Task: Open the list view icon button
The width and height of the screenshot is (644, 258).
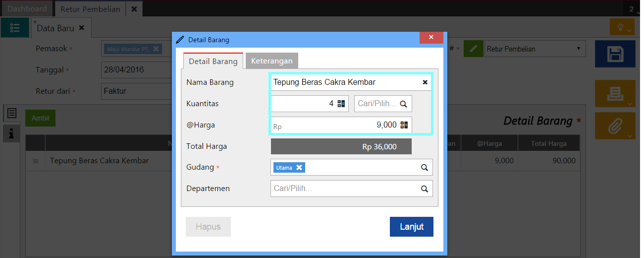Action: pyautogui.click(x=15, y=28)
